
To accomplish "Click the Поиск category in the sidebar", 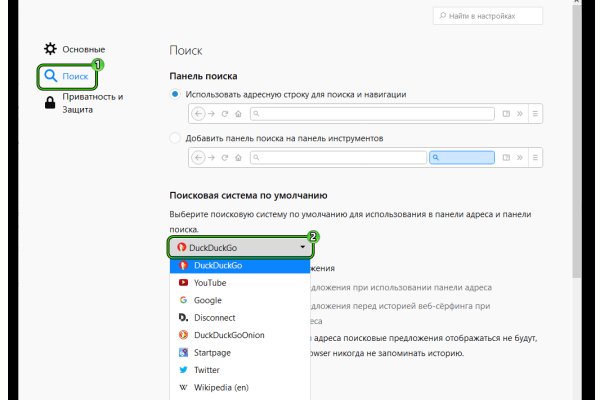I will click(76, 74).
